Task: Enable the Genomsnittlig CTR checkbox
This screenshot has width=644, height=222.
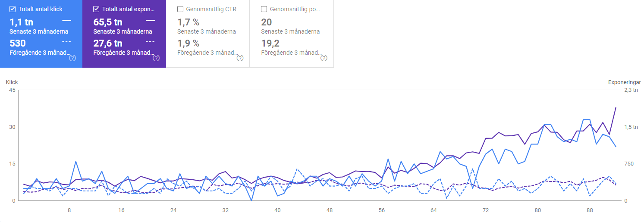Action: [180, 9]
